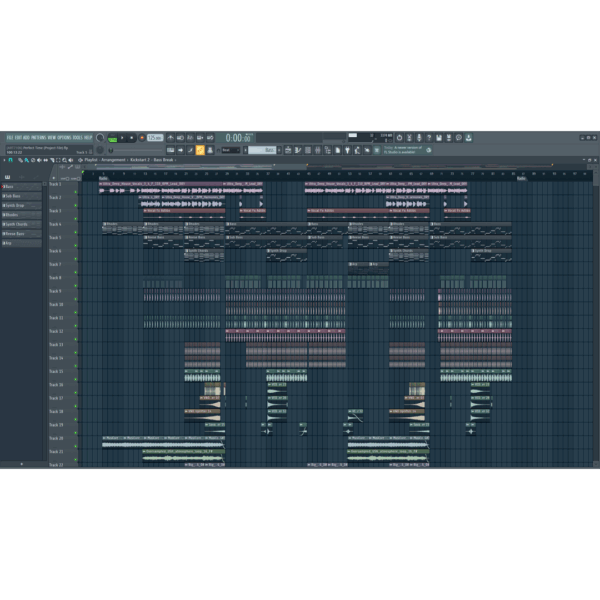Open the ADD menu
Image resolution: width=600 pixels, height=600 pixels.
click(x=26, y=138)
